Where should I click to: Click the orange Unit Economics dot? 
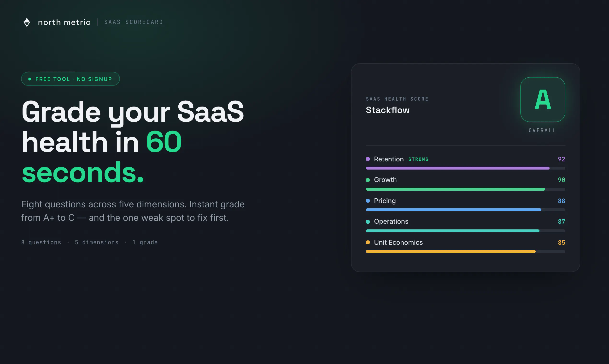point(368,242)
